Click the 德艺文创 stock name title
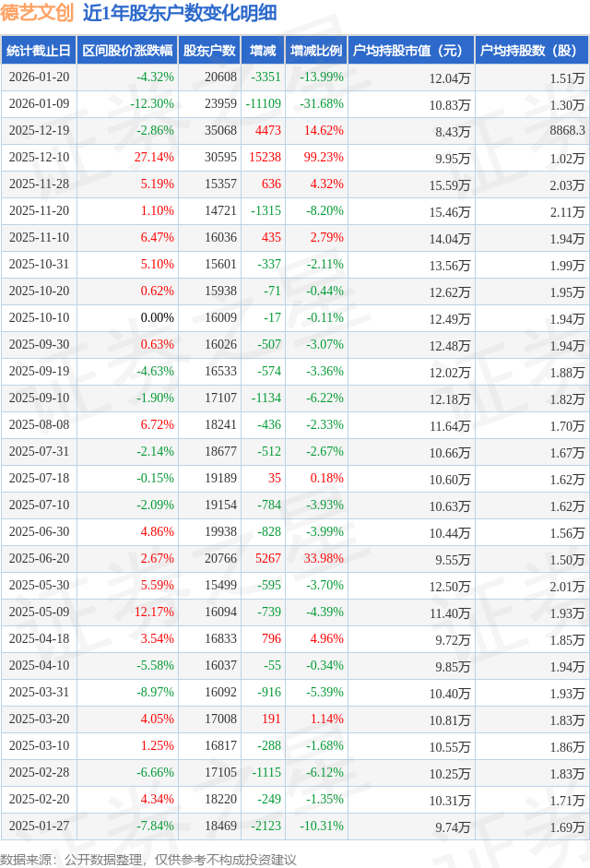 [x=39, y=15]
